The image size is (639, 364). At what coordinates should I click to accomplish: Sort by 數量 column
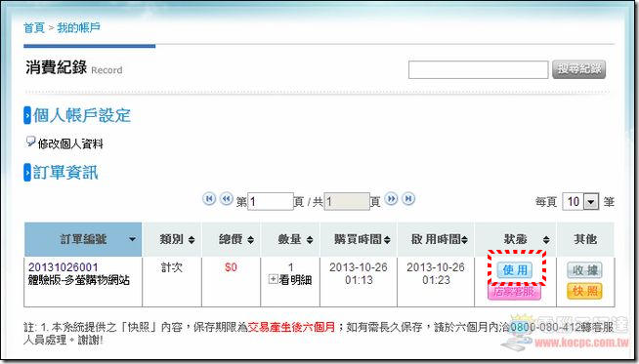(310, 240)
